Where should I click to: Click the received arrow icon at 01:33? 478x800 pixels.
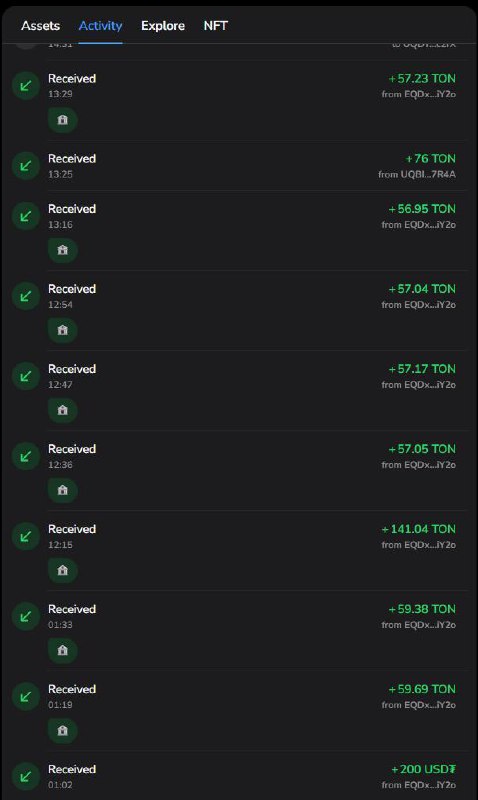click(26, 616)
